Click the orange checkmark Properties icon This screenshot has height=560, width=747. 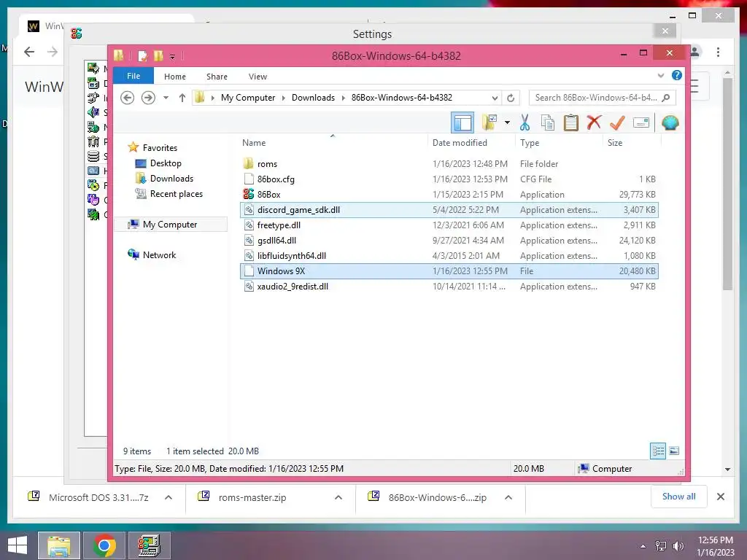[617, 122]
